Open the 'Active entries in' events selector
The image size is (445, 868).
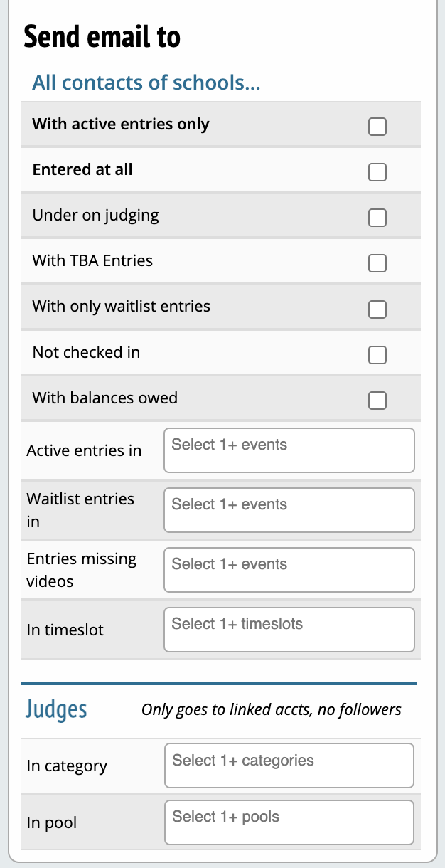289,450
